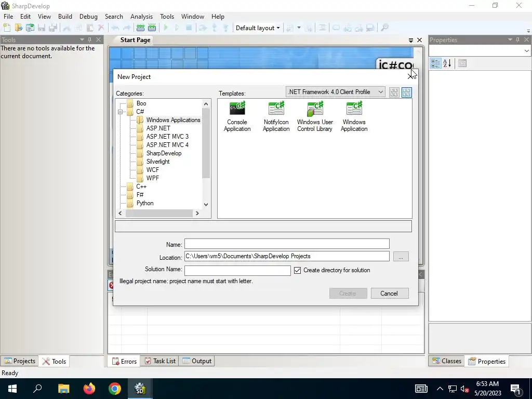Image resolution: width=532 pixels, height=399 pixels.
Task: Switch templates to large icons view
Action: (406, 92)
